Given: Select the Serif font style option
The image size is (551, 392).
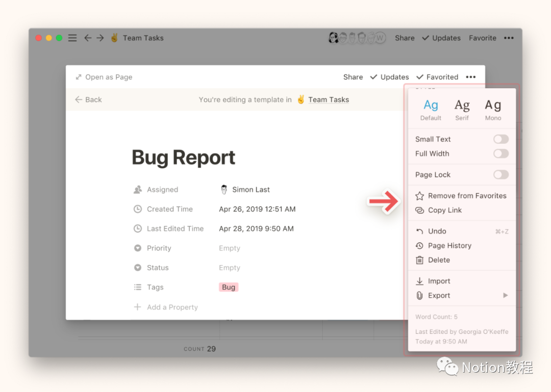Looking at the screenshot, I should tap(462, 109).
